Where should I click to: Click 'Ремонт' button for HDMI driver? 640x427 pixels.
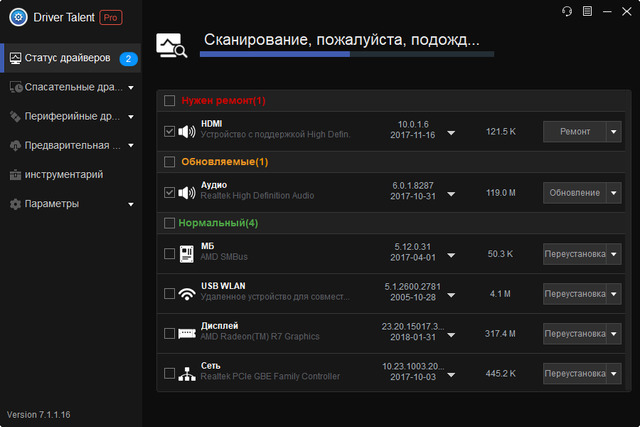coord(574,132)
